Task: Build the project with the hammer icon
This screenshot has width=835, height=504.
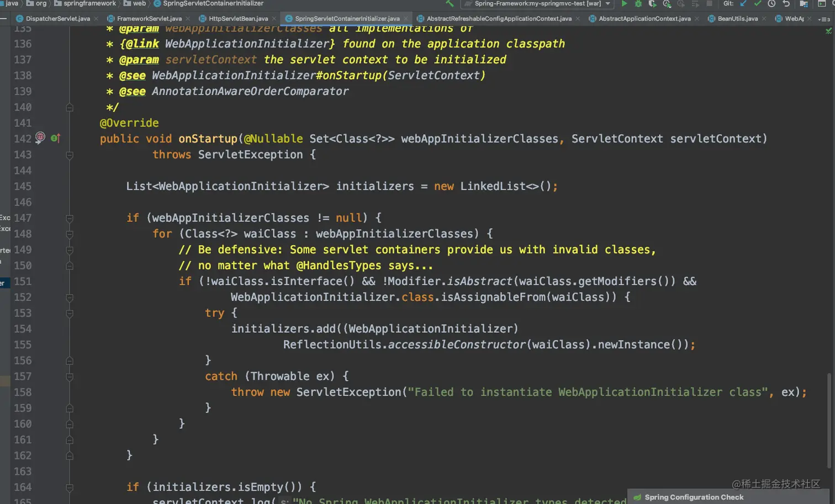Action: (x=450, y=3)
